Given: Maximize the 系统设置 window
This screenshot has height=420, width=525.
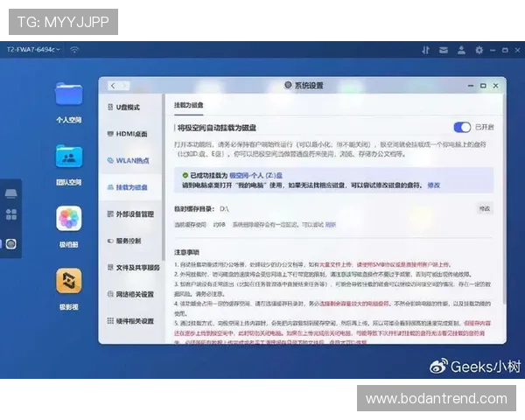Looking at the screenshot, I should (x=483, y=86).
